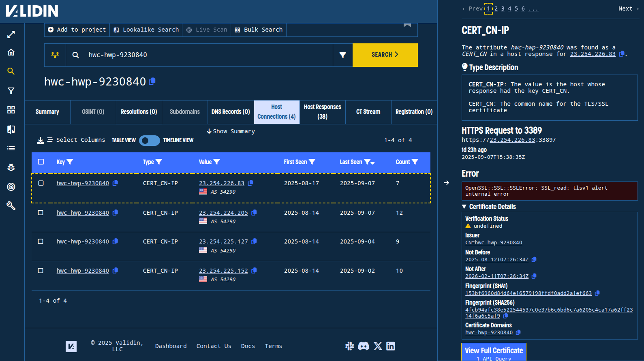Switch to the CT Stream tab
Image resolution: width=644 pixels, height=361 pixels.
pos(368,112)
